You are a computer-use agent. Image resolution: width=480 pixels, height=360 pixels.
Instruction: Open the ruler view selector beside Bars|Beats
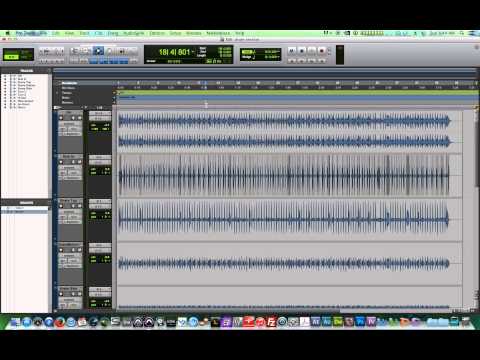[x=59, y=83]
